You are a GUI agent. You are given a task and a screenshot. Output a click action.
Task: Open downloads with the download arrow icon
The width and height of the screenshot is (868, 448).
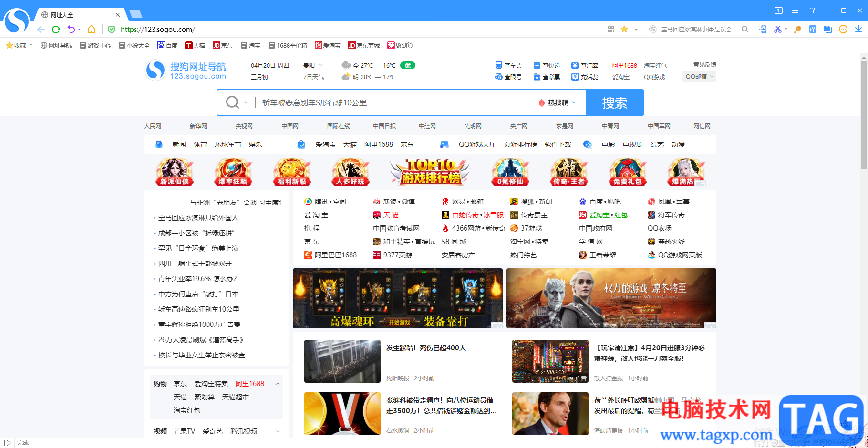click(858, 30)
